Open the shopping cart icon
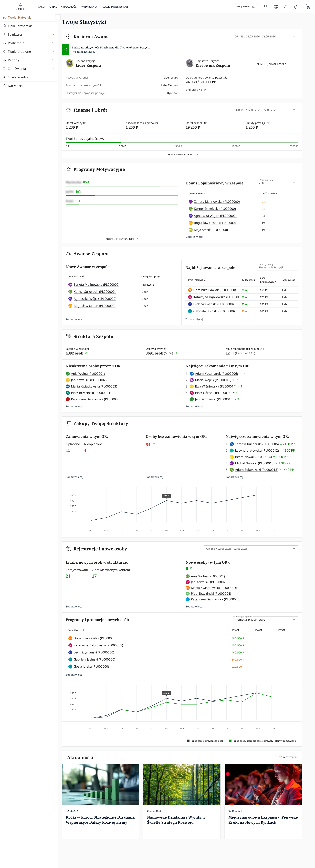Viewport: 315px width, 868px height. point(308,6)
